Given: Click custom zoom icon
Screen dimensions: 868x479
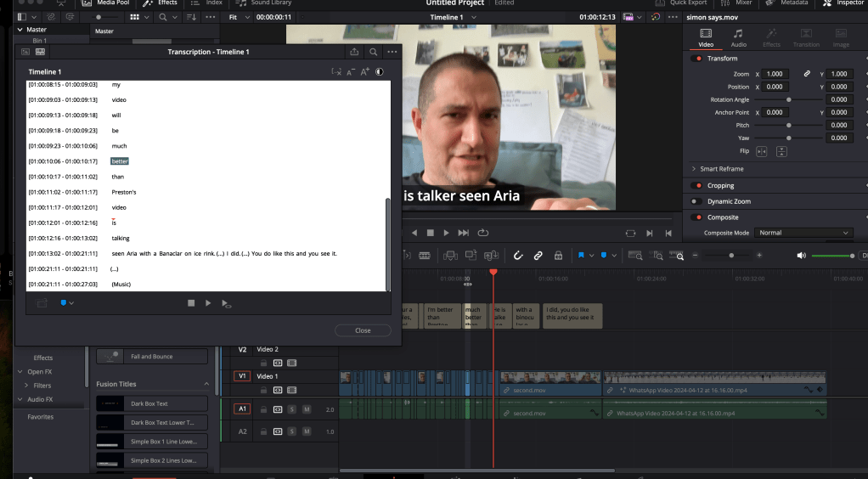Looking at the screenshot, I should click(x=676, y=256).
